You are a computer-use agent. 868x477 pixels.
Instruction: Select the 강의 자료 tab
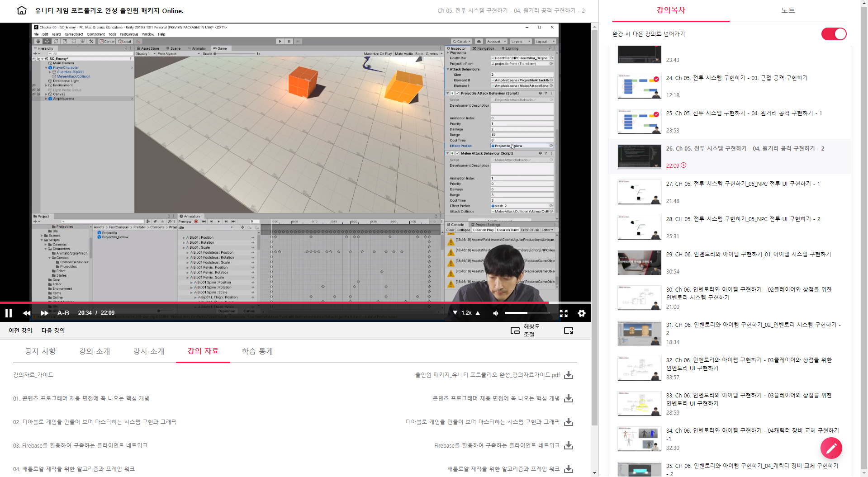[x=203, y=351]
